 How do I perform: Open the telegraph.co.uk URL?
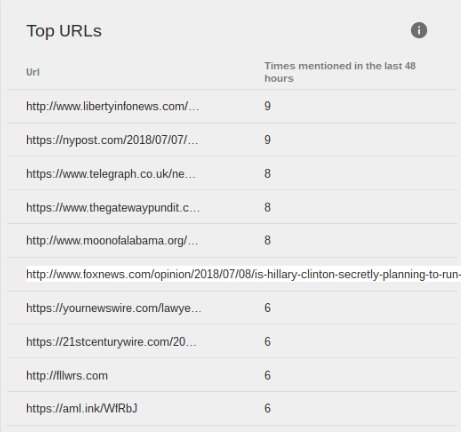click(x=111, y=174)
